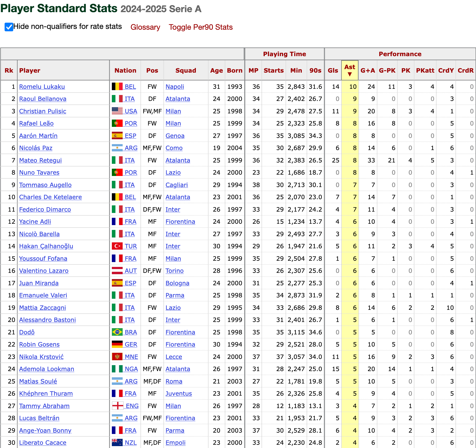Sort by the PKatt column header
Image resolution: width=476 pixels, height=448 pixels.
click(x=425, y=70)
